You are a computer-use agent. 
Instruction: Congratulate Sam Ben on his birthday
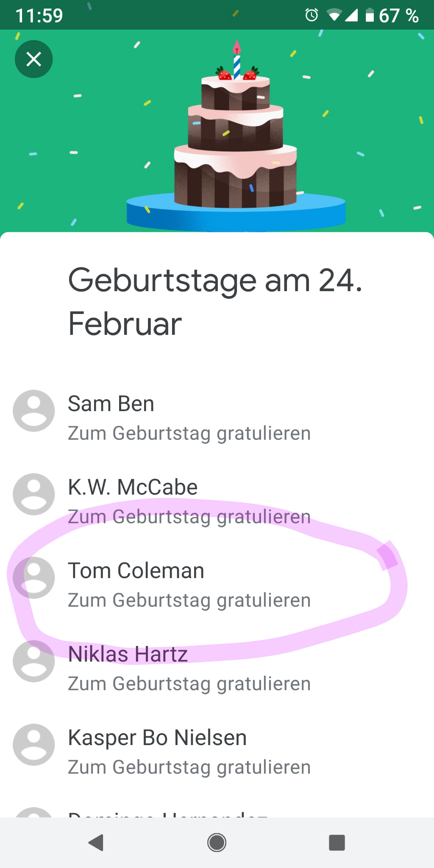click(189, 434)
